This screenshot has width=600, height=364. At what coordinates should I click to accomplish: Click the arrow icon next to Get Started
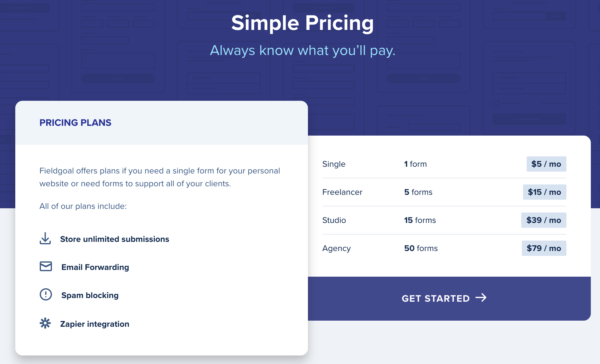pos(481,297)
